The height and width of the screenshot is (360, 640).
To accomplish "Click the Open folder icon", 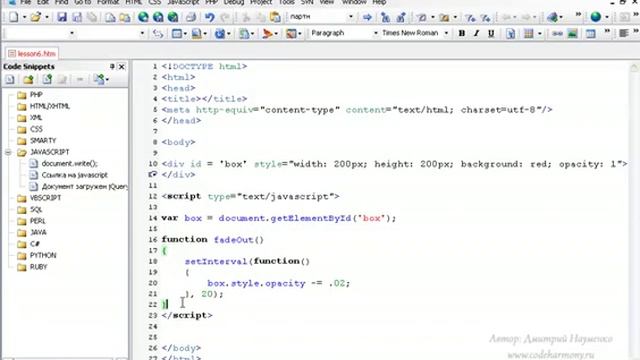I will click(36, 17).
